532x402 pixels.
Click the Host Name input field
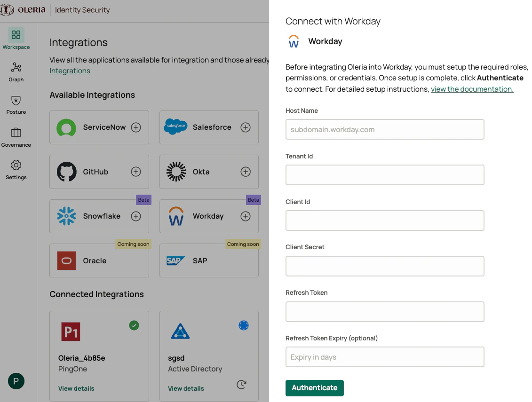pos(385,129)
